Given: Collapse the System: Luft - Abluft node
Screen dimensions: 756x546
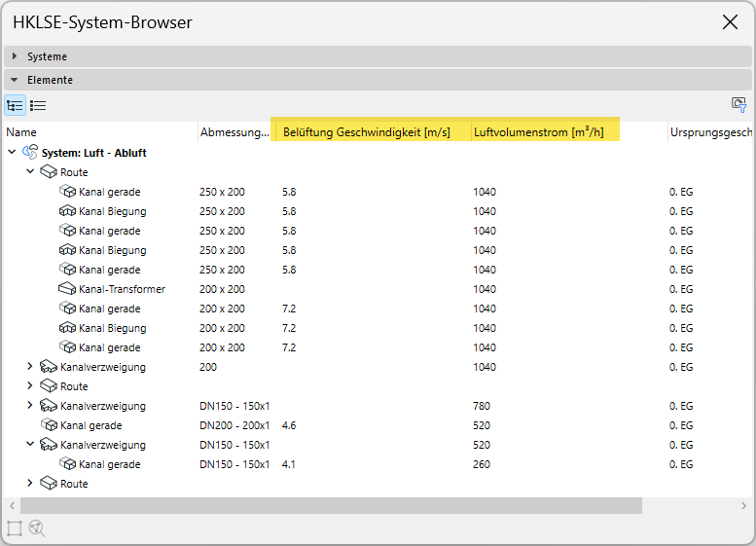Looking at the screenshot, I should click(12, 152).
